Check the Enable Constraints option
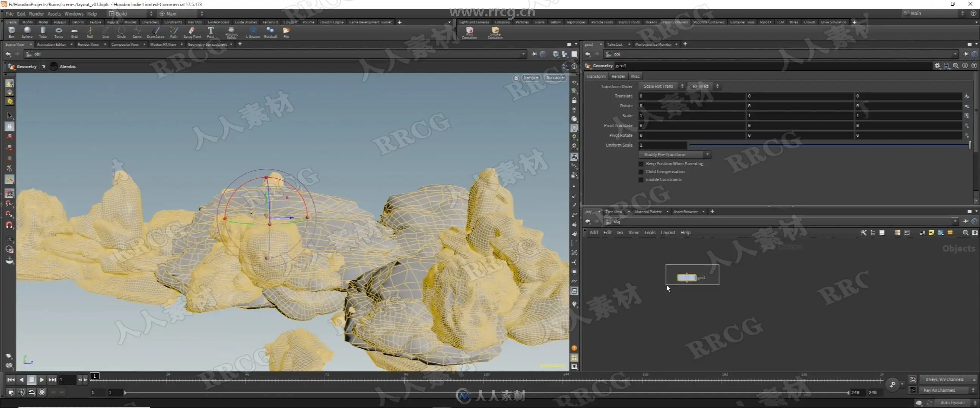 [641, 180]
